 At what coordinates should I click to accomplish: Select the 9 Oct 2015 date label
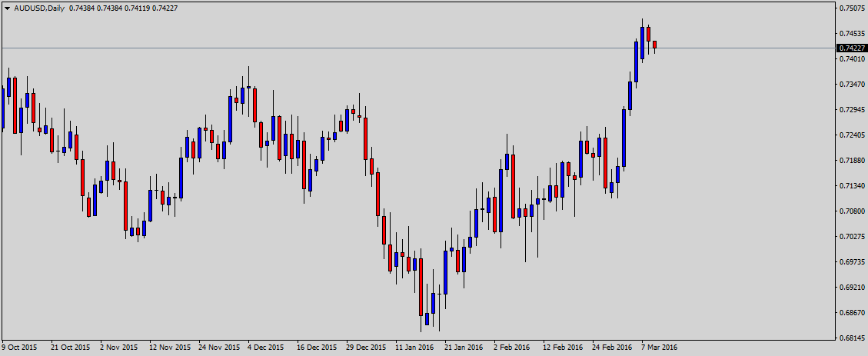click(19, 347)
